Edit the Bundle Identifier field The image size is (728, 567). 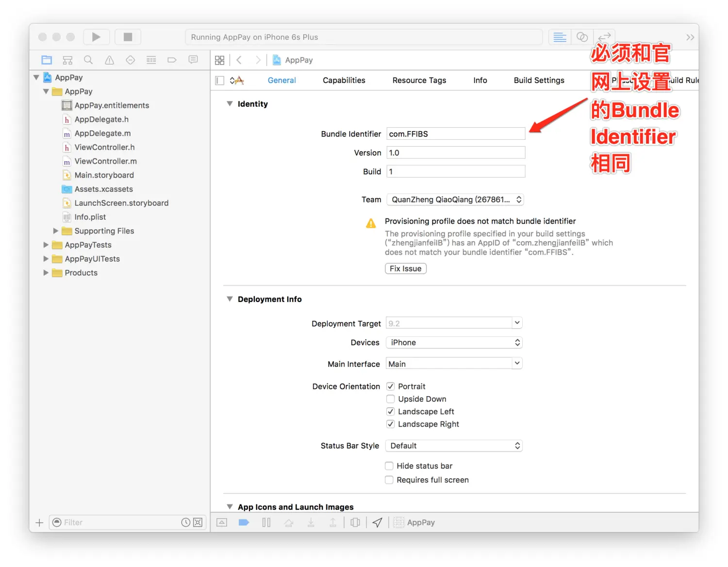point(456,134)
